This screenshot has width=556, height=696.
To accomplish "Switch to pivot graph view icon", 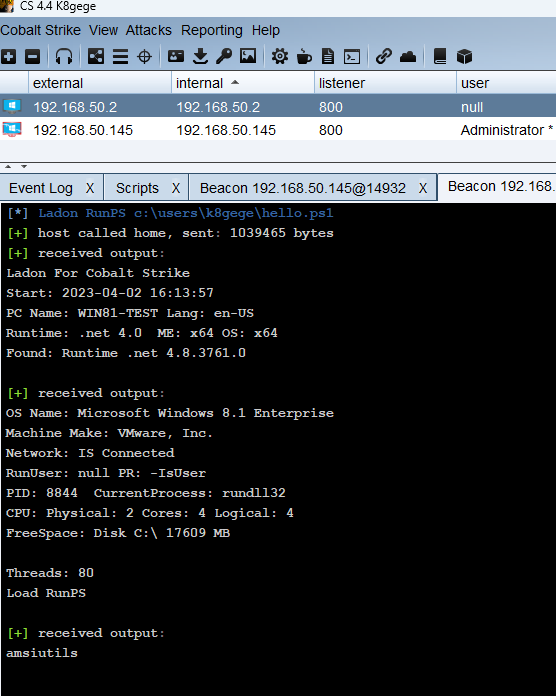I will tap(96, 56).
